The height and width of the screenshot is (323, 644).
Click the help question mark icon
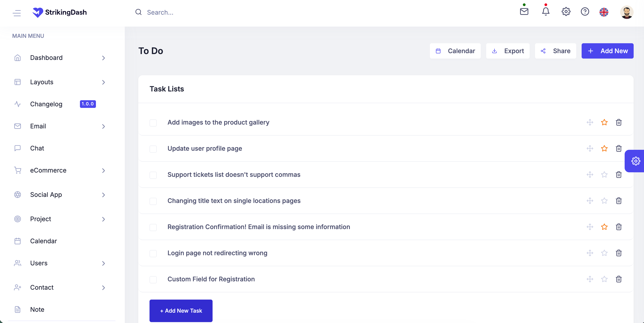[x=585, y=11]
